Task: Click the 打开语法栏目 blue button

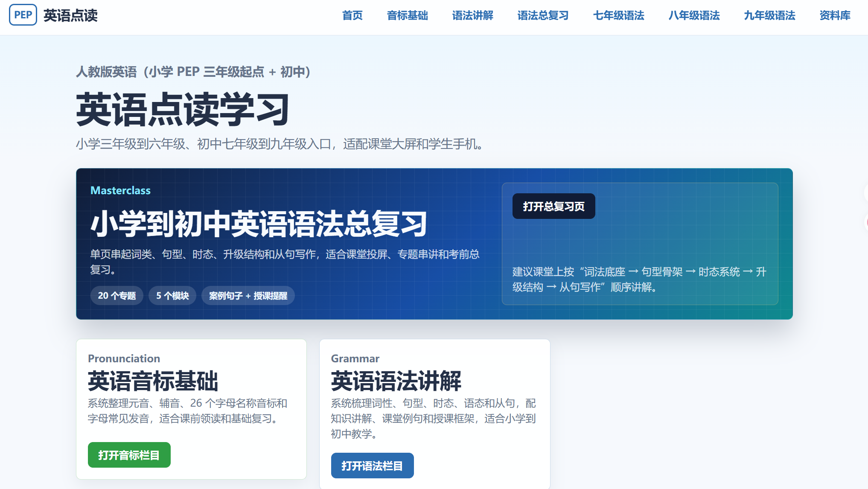Action: tap(373, 466)
